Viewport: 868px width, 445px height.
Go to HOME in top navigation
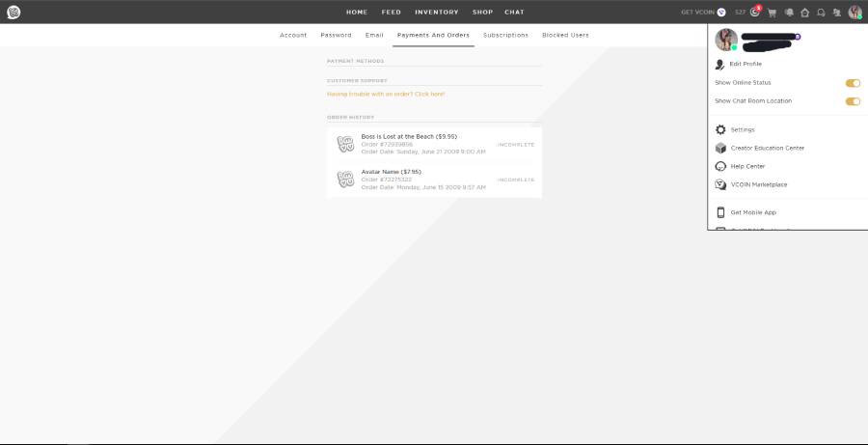pos(357,13)
